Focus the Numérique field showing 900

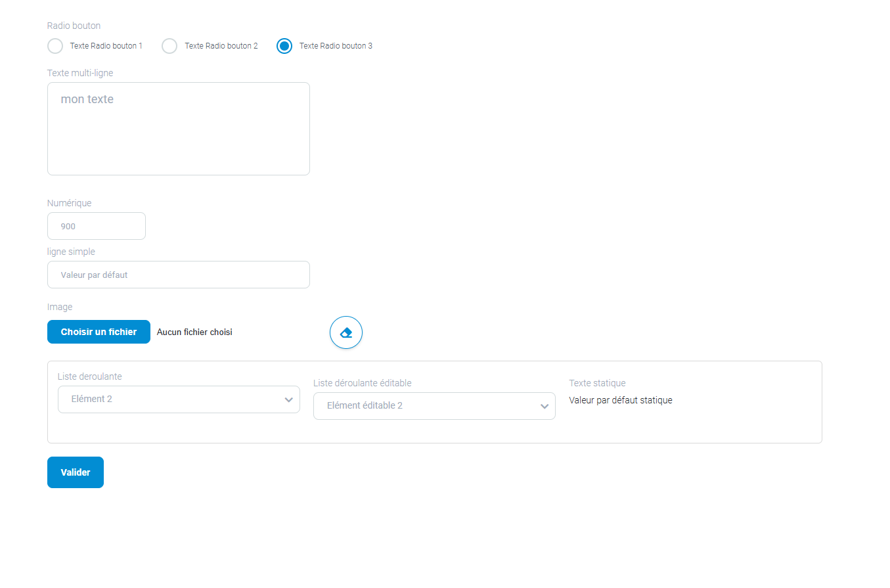click(97, 226)
